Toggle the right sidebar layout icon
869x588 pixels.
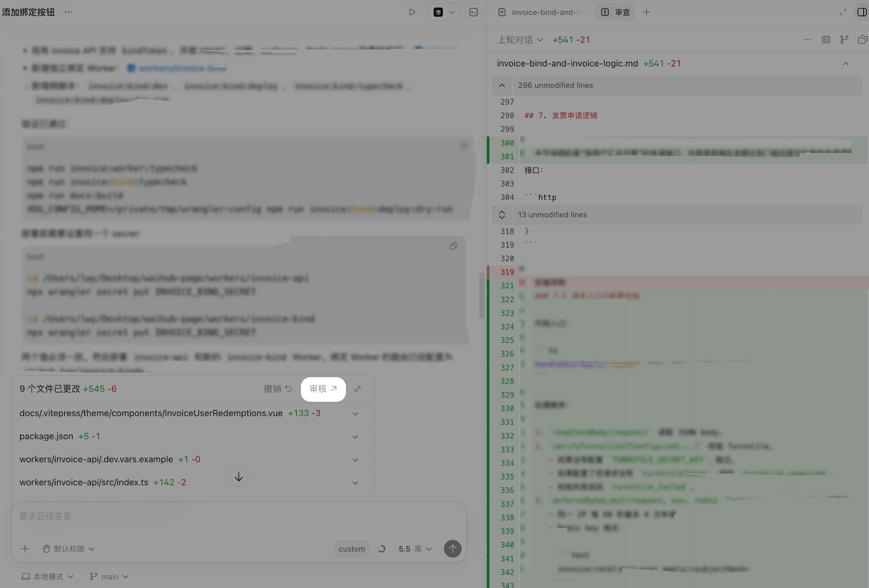[862, 12]
